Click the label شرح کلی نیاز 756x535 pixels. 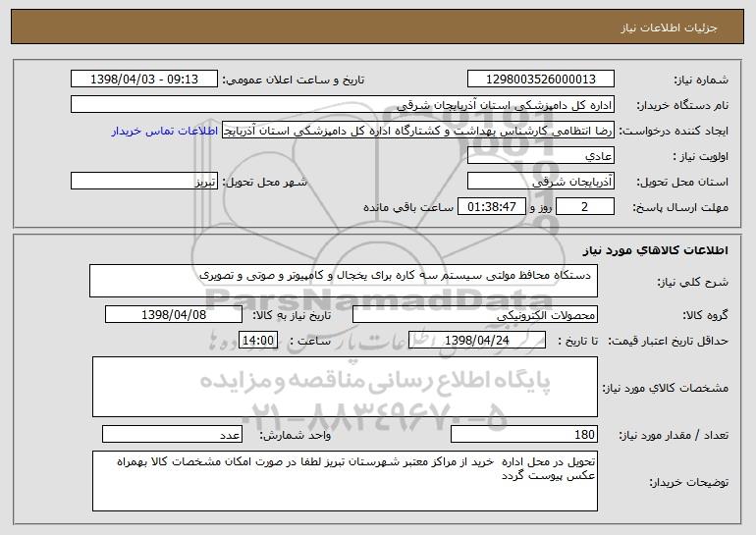pyautogui.click(x=693, y=282)
